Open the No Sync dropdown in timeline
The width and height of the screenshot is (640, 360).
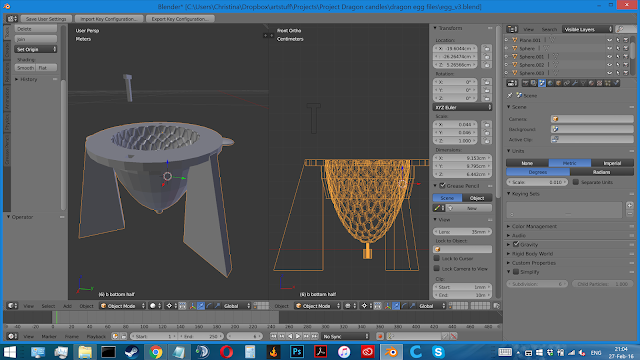pyautogui.click(x=345, y=336)
